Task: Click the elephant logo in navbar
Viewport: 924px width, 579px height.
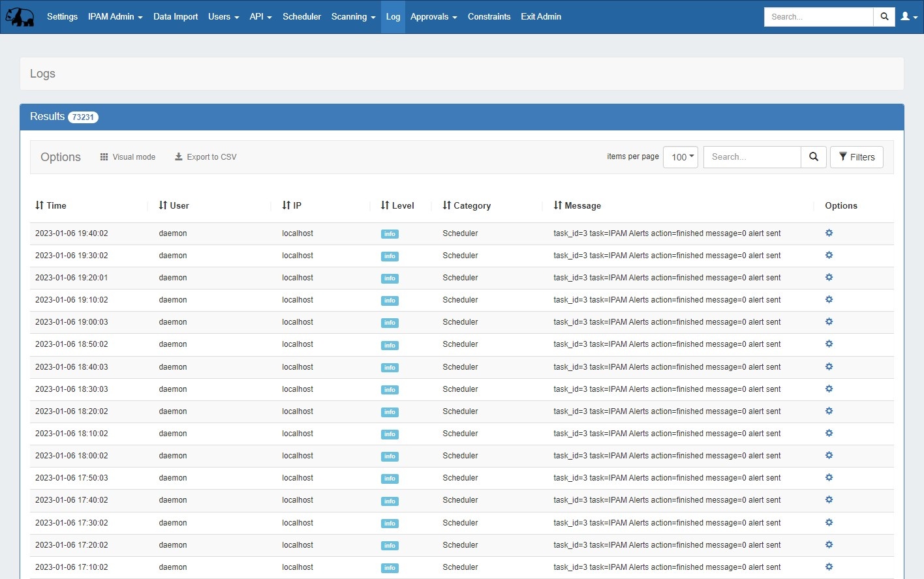Action: point(20,17)
